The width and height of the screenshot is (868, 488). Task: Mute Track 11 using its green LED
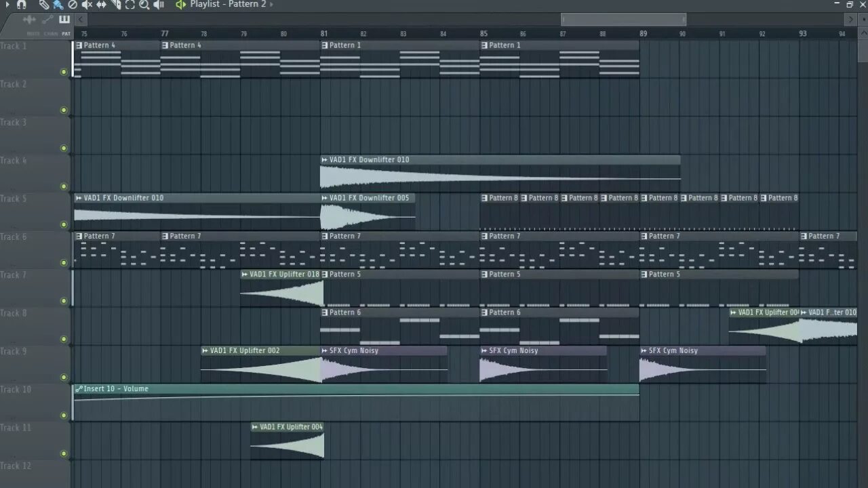(64, 453)
